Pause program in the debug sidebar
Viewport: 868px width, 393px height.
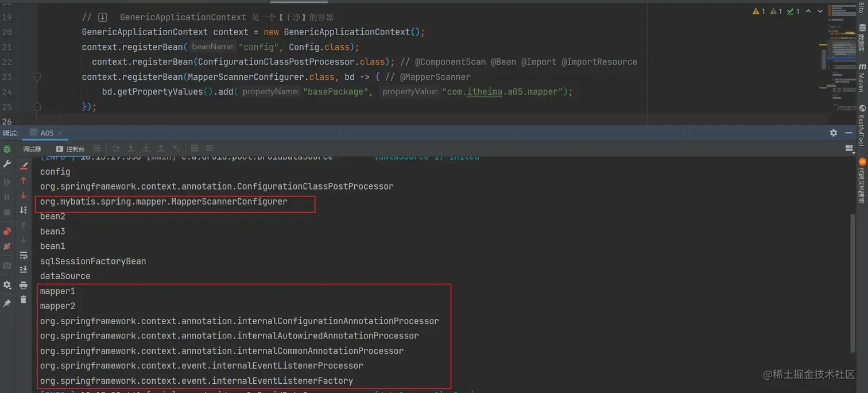[7, 197]
